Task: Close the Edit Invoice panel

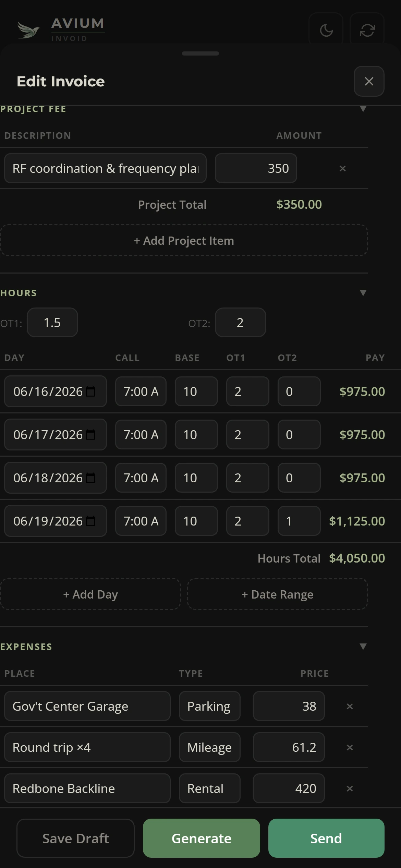Action: coord(369,81)
